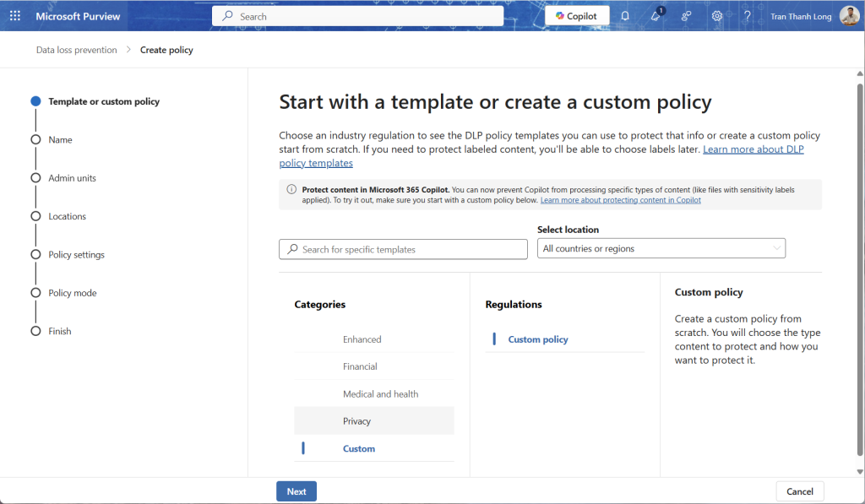
Task: Select the Privacy category
Action: click(357, 421)
